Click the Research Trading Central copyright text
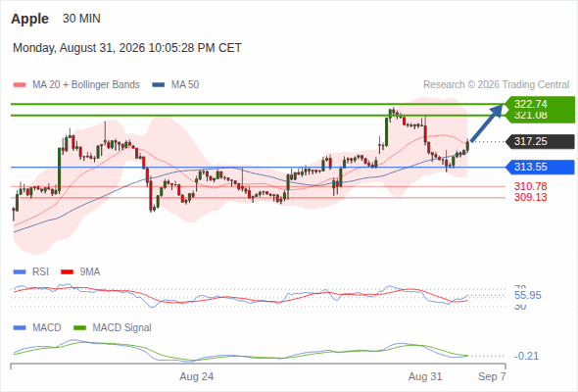This screenshot has width=578, height=392. tap(496, 85)
